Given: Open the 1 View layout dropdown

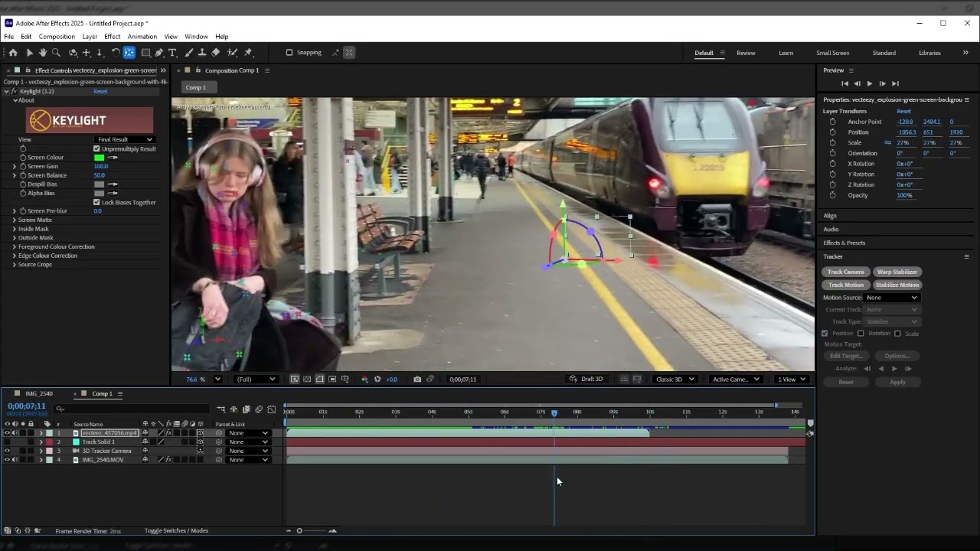Looking at the screenshot, I should [792, 380].
